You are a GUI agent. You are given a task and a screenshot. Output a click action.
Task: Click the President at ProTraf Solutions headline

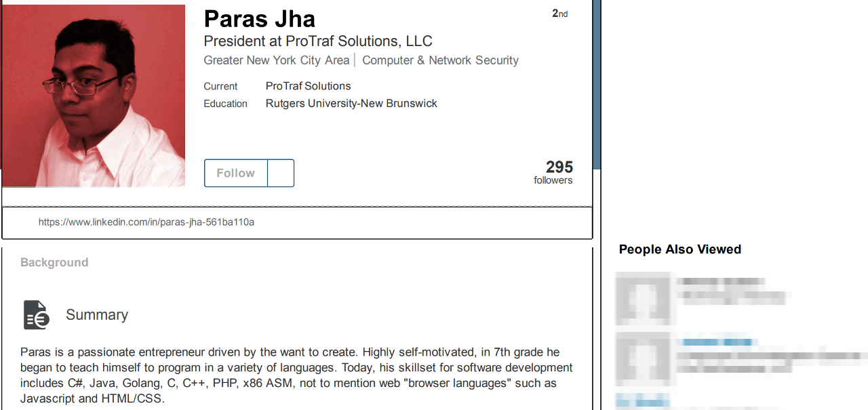click(318, 41)
